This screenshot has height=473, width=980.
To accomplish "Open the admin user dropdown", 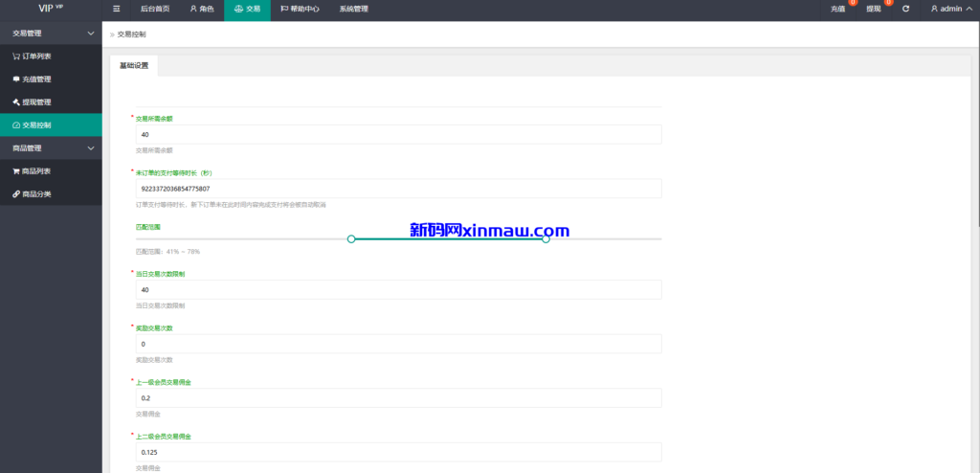I will point(950,9).
